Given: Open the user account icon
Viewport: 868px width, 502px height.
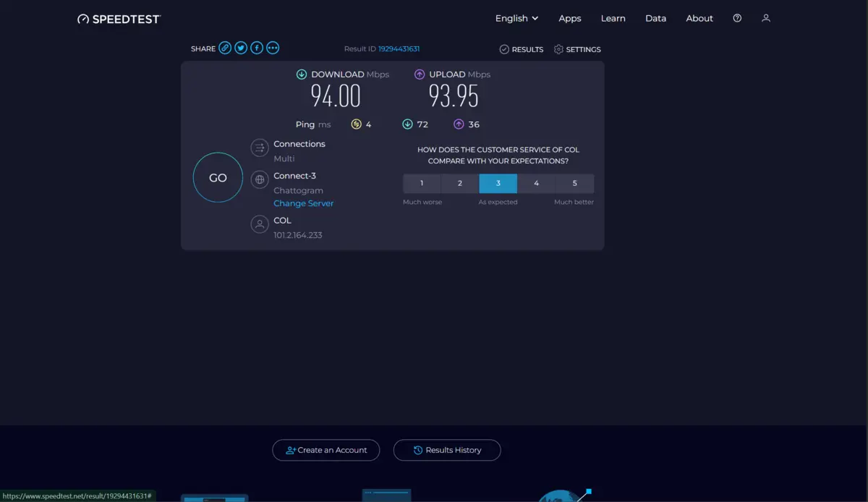Looking at the screenshot, I should (x=766, y=18).
